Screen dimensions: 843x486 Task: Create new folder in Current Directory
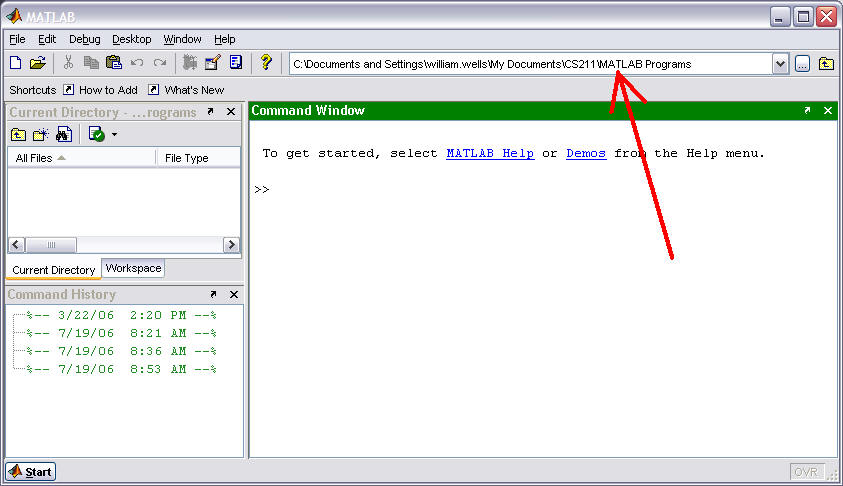(41, 134)
